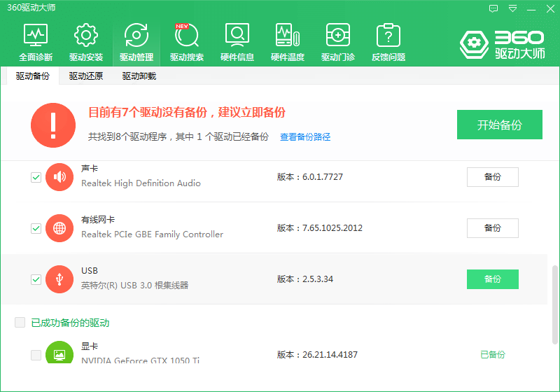Switch to the 驱动还原 tab
560x392 pixels.
[86, 76]
